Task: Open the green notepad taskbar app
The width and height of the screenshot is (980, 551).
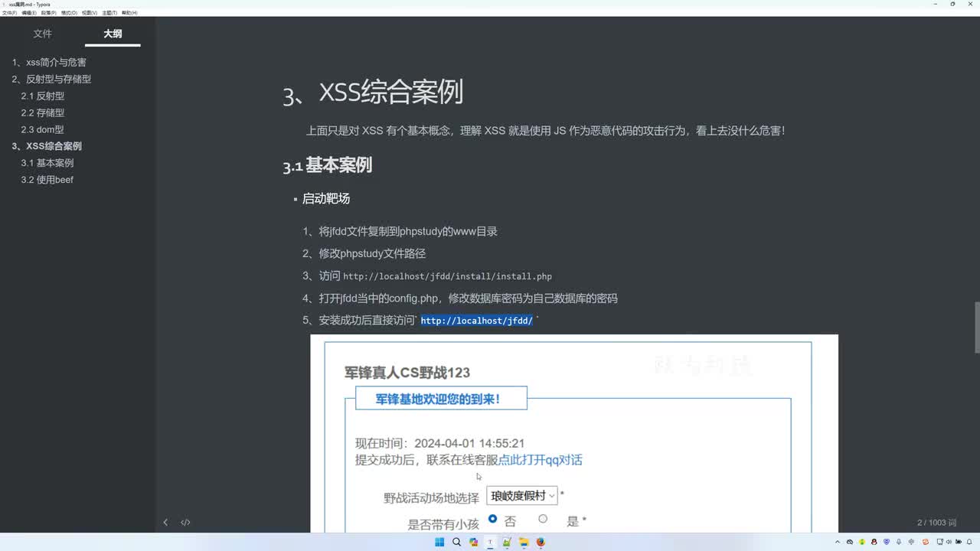Action: (507, 542)
